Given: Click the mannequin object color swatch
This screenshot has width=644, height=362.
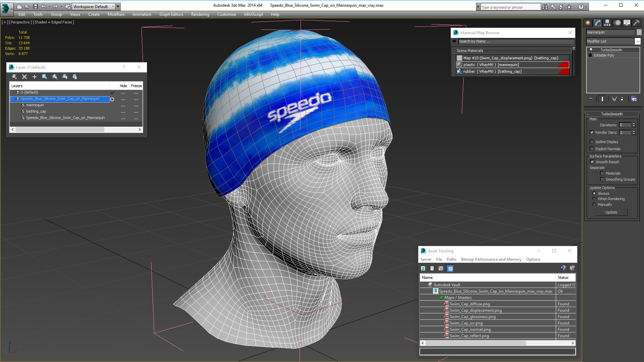Looking at the screenshot, I should coord(639,32).
